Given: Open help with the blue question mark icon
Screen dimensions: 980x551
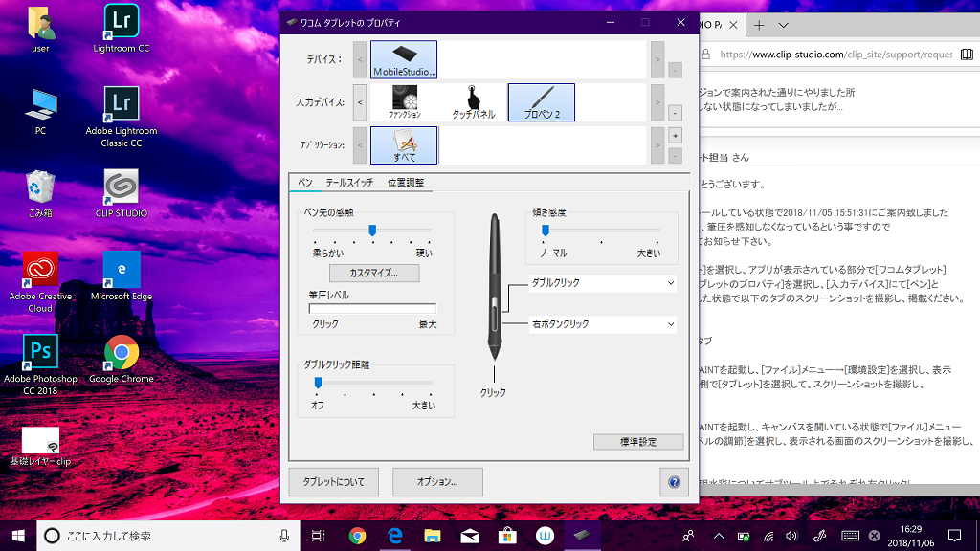Looking at the screenshot, I should point(674,482).
